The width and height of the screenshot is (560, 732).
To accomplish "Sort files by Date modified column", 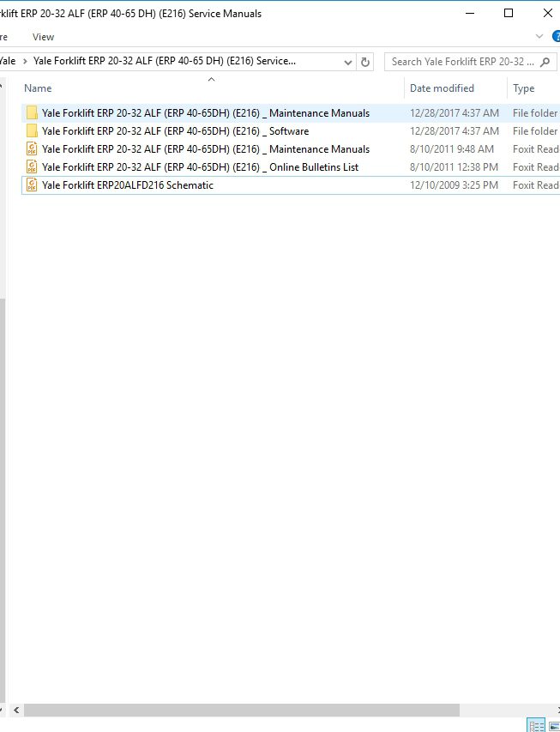I will coord(442,88).
